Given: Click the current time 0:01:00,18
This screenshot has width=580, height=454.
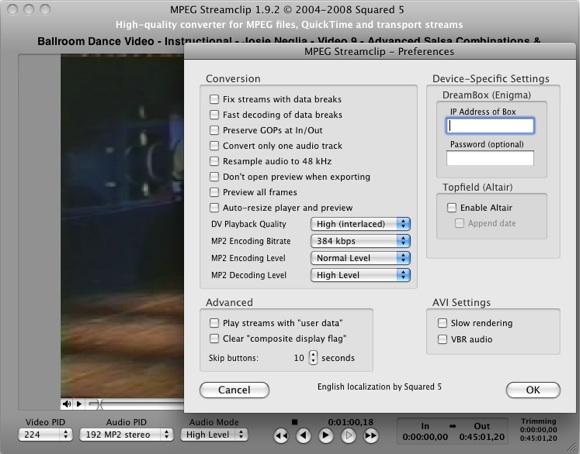Looking at the screenshot, I should tap(351, 422).
